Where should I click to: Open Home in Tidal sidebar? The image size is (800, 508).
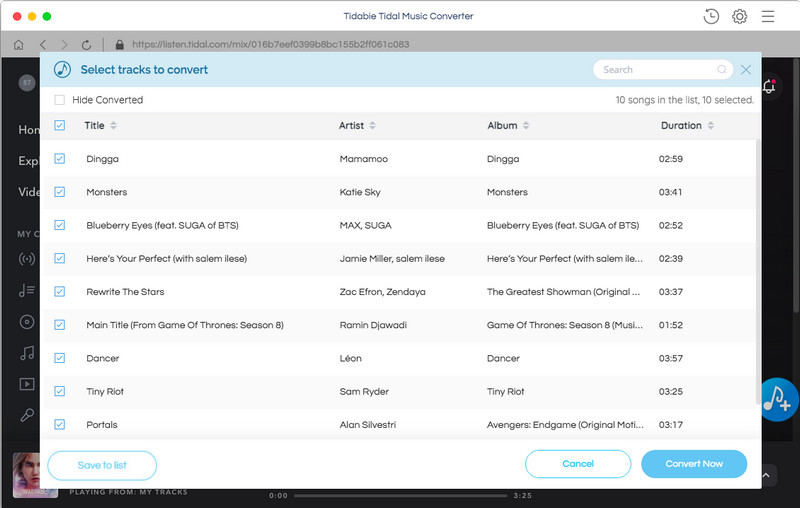pyautogui.click(x=29, y=130)
